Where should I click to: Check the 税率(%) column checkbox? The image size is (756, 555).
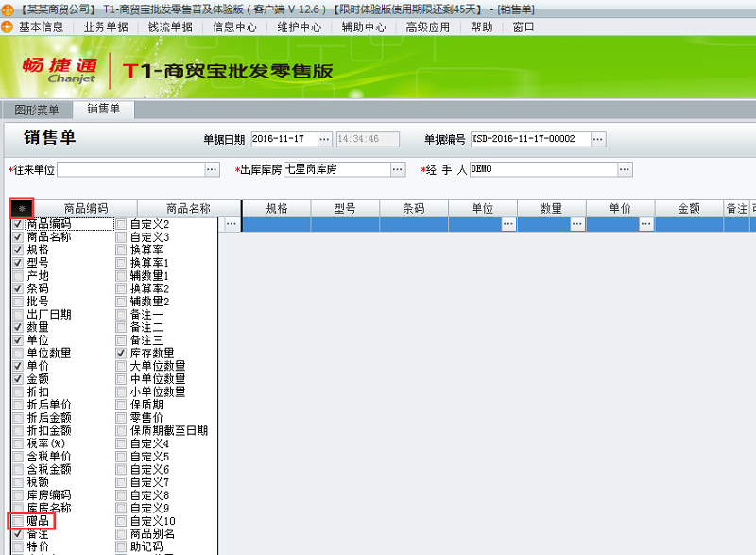tap(18, 443)
